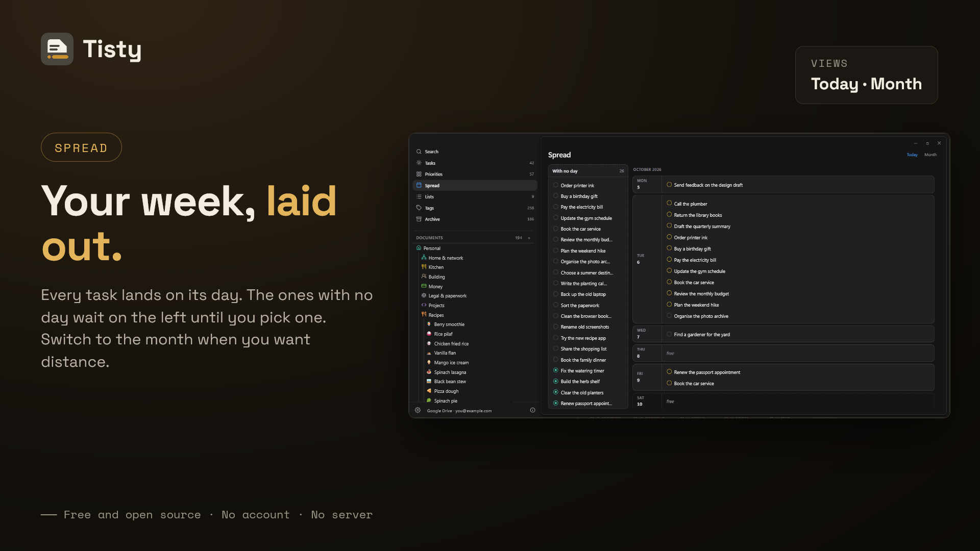Uncheck the Build the herb shelf task
The width and height of the screenshot is (980, 551).
555,381
